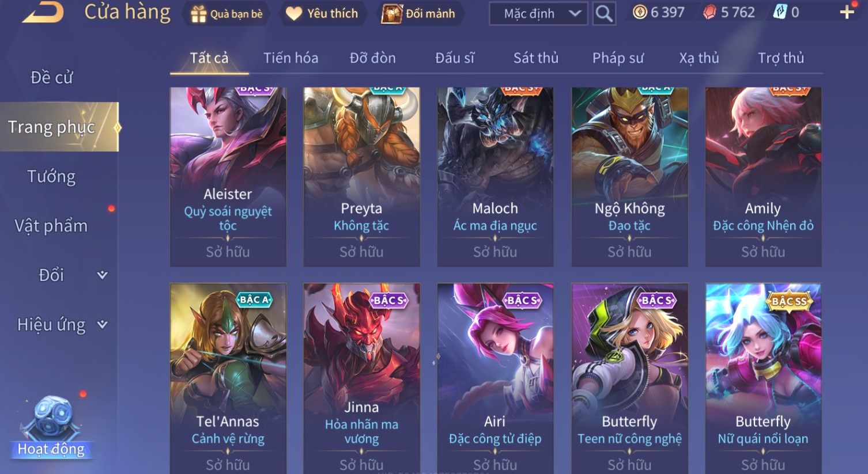This screenshot has height=474, width=868.
Task: Select the Tiến hóa filter tab
Action: 290,58
